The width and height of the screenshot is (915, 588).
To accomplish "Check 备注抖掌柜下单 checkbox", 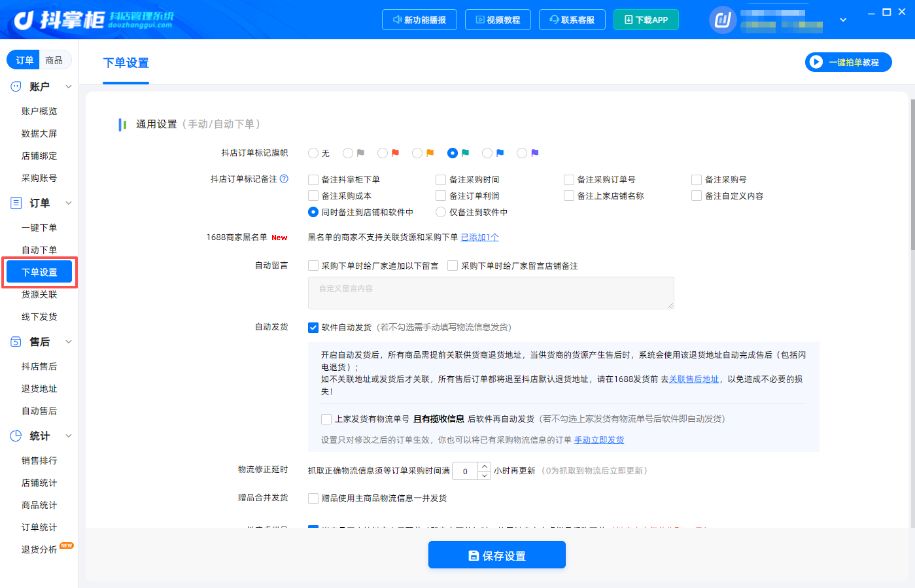I will (313, 179).
